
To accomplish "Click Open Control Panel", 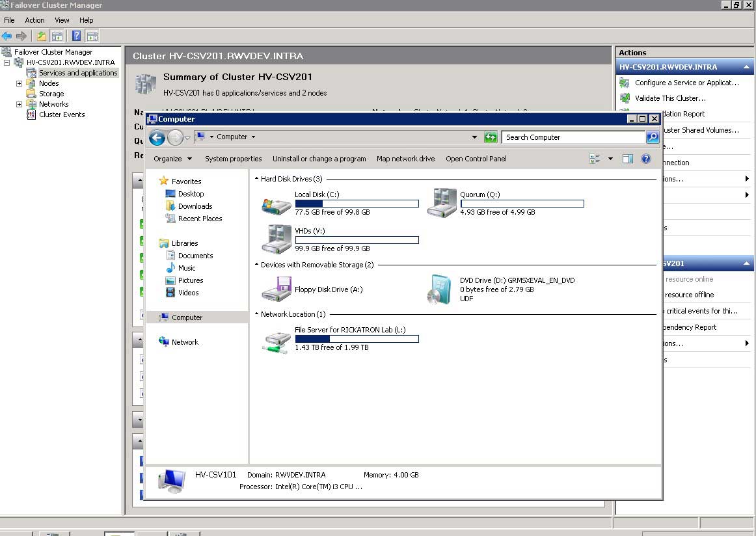I will pyautogui.click(x=476, y=159).
